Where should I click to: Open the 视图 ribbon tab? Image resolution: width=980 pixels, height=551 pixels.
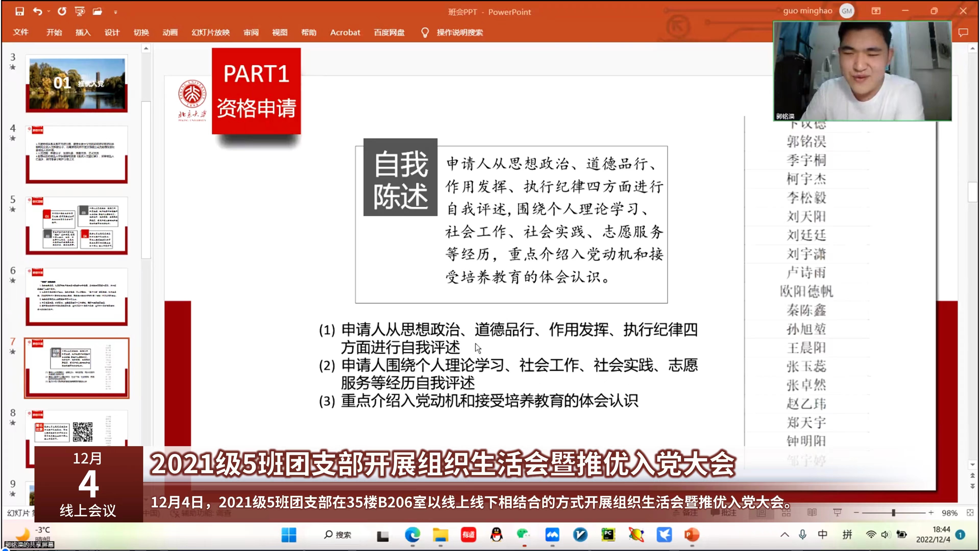pyautogui.click(x=280, y=32)
